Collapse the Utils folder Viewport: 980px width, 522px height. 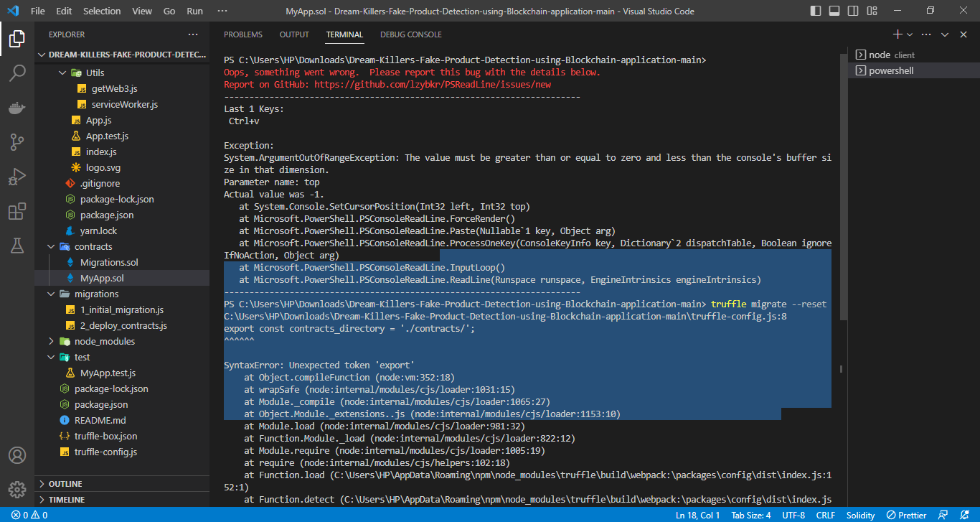[x=122, y=73]
